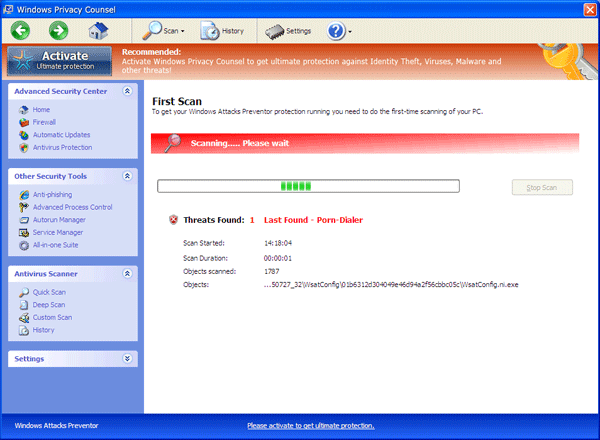Click the All-in-one Suite gear icon
Screen dimensions: 600x440
coord(24,245)
